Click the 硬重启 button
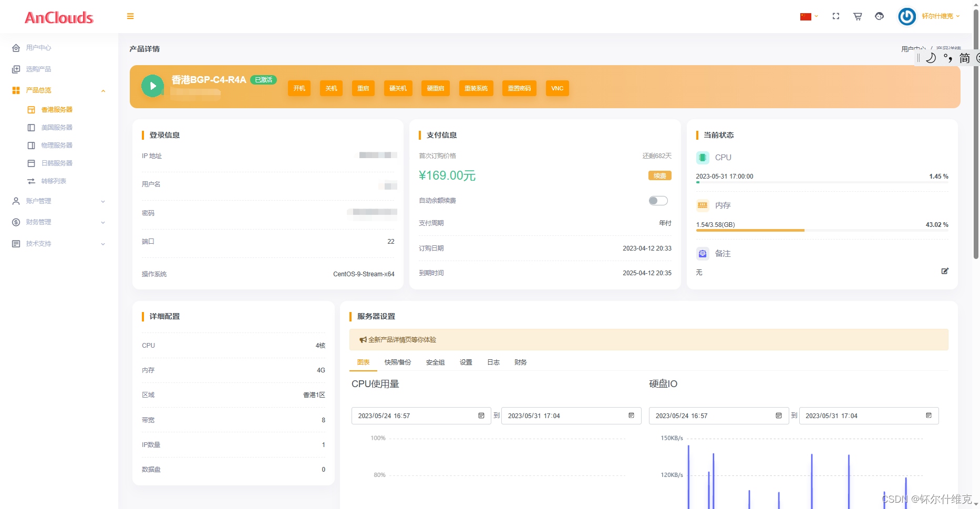980x509 pixels. [436, 88]
